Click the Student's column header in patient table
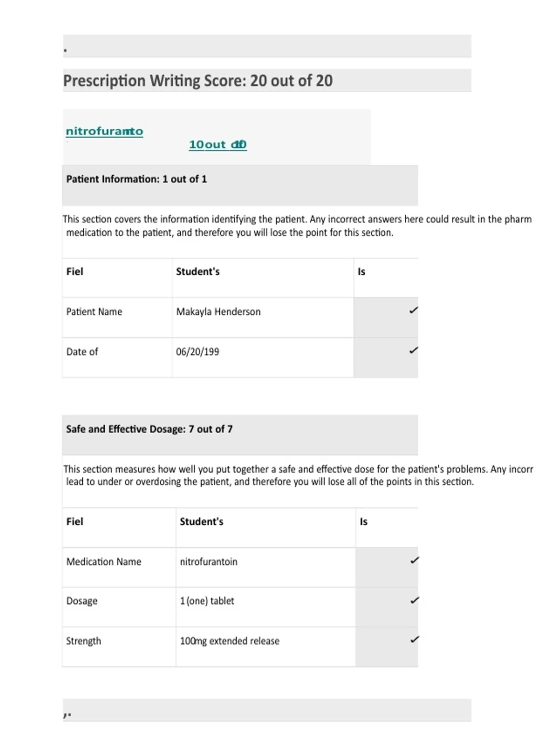 point(198,272)
